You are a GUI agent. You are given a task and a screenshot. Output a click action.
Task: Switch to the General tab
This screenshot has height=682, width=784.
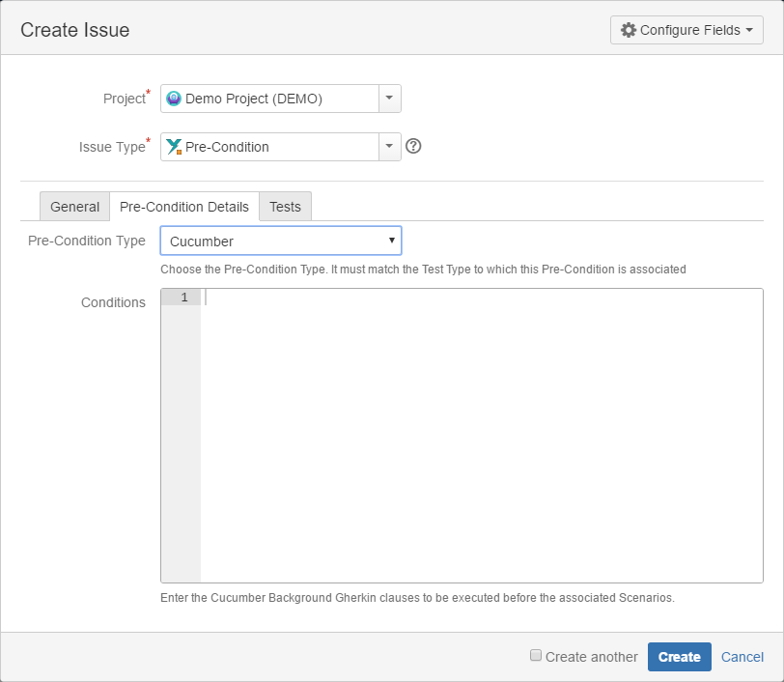pos(74,206)
